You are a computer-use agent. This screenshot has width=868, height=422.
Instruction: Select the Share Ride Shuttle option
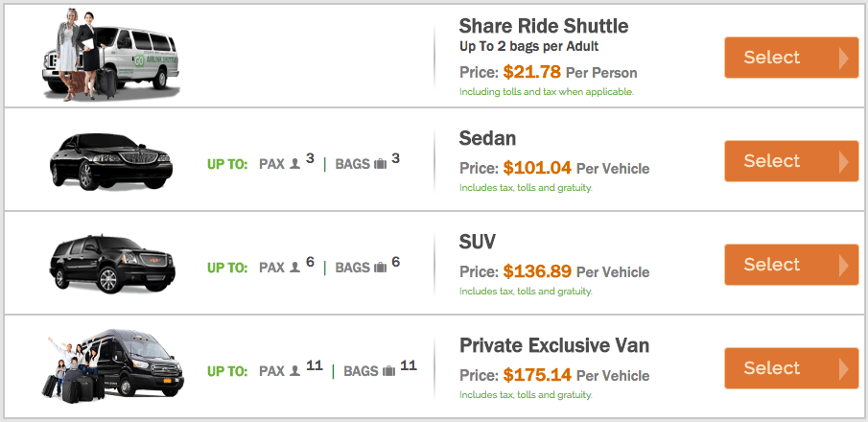(791, 58)
